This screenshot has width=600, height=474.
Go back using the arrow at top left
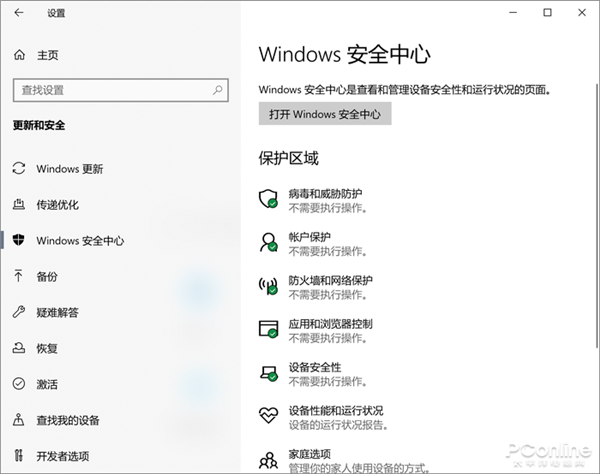click(19, 13)
